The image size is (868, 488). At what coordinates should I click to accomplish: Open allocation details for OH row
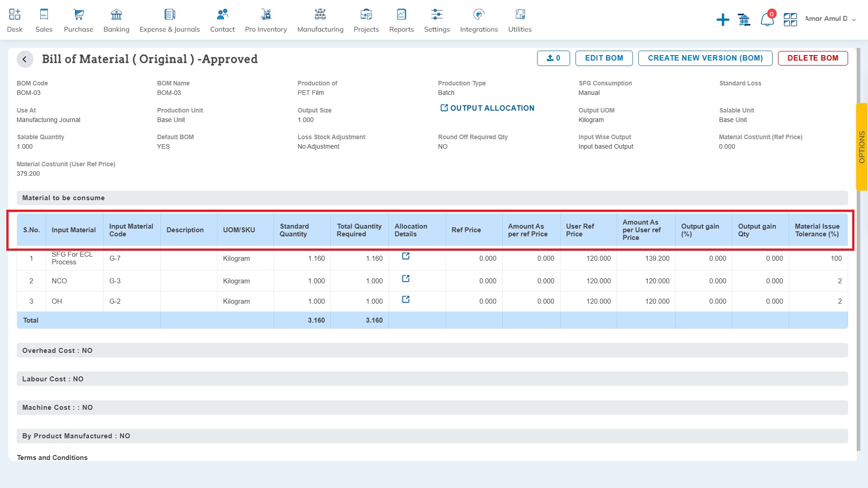click(x=406, y=300)
